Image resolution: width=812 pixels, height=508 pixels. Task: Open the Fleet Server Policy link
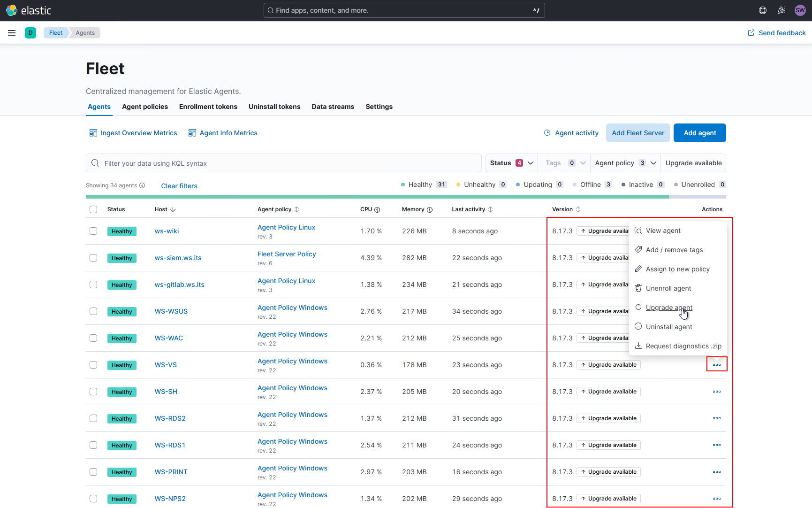click(x=287, y=254)
